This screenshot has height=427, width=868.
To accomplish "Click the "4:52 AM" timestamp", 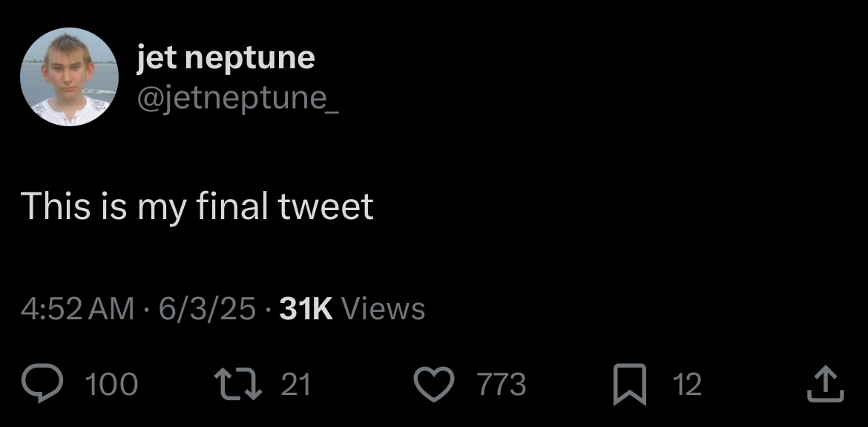I will click(78, 308).
